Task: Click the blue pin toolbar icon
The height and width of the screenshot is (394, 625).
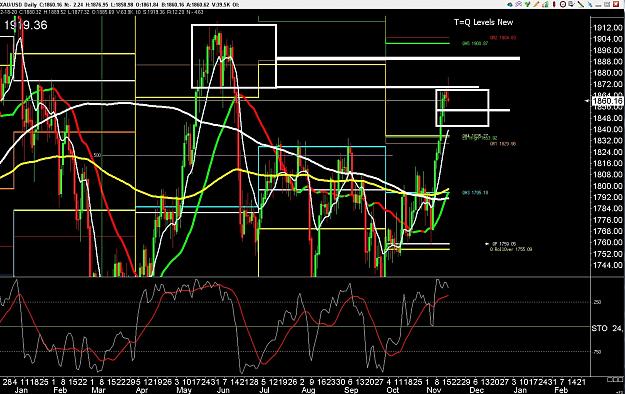Action: [590, 4]
